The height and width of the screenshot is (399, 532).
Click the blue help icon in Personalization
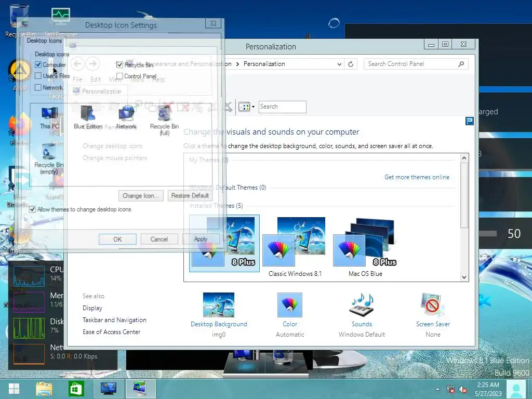(x=469, y=121)
